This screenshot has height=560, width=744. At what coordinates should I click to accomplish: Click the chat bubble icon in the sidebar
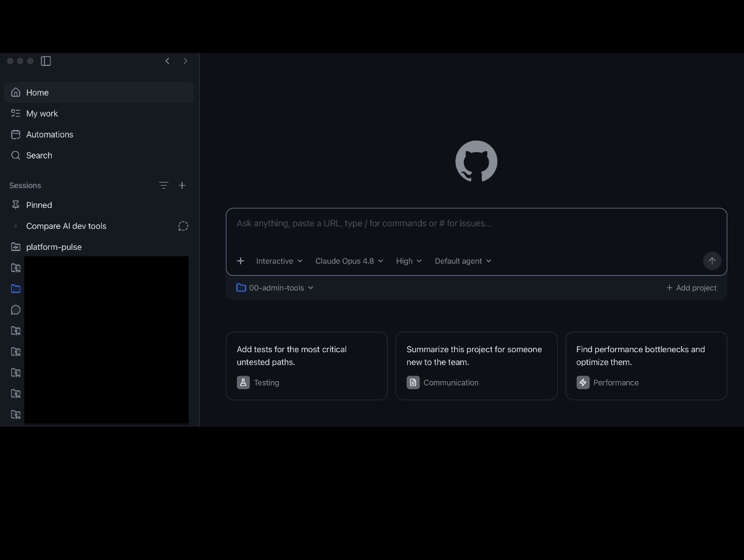(x=16, y=310)
